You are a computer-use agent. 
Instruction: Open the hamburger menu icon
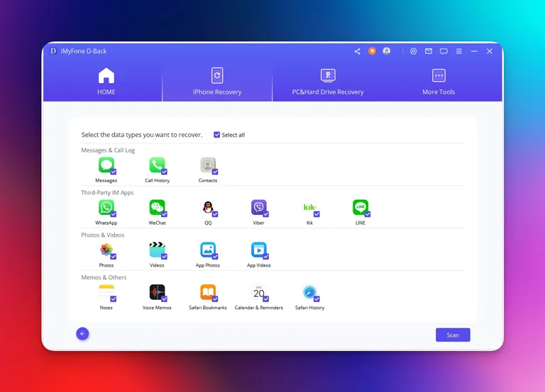[x=459, y=51]
